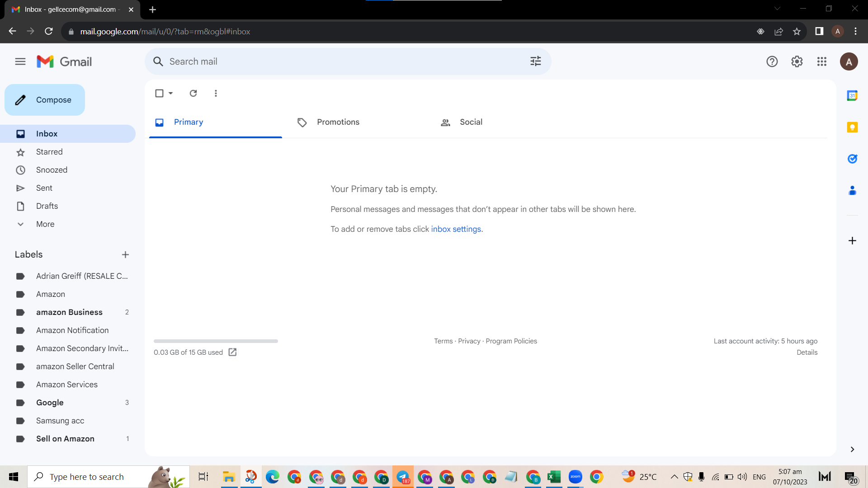This screenshot has width=868, height=488.
Task: Click the Program Policies link
Action: click(511, 341)
